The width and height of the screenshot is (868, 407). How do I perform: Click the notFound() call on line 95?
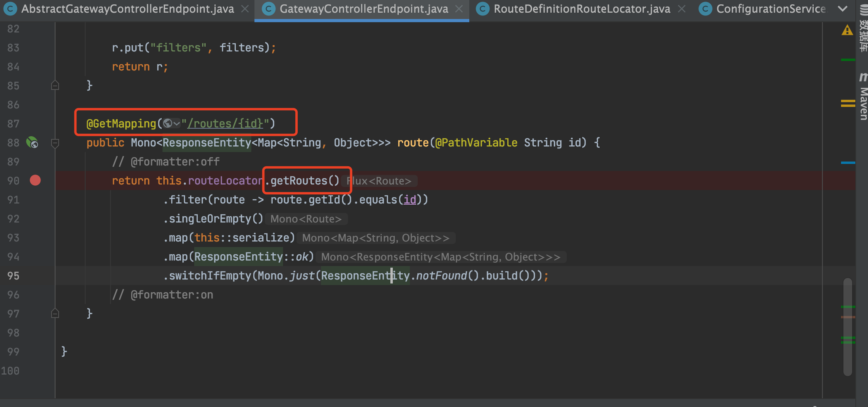click(x=447, y=276)
